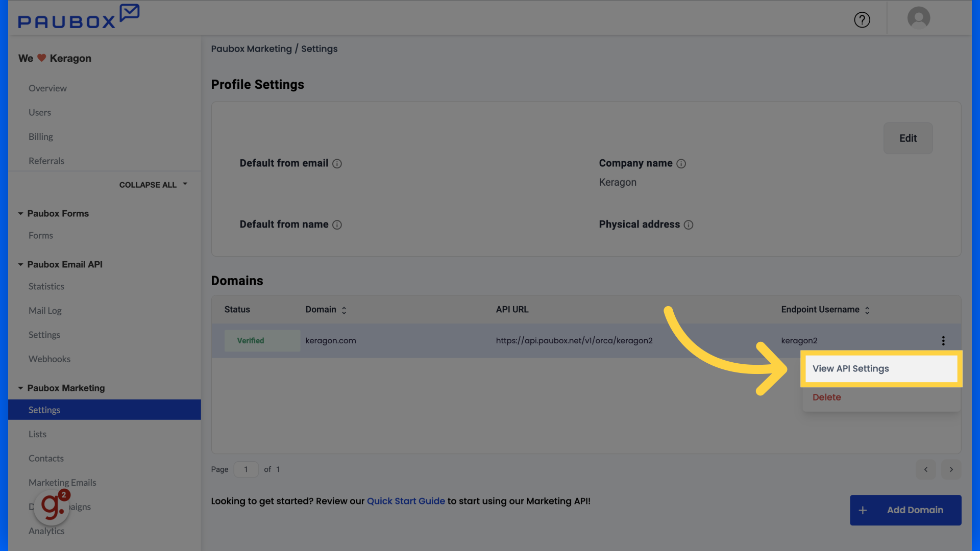Open Contacts in the sidebar
The width and height of the screenshot is (980, 551).
tap(46, 459)
